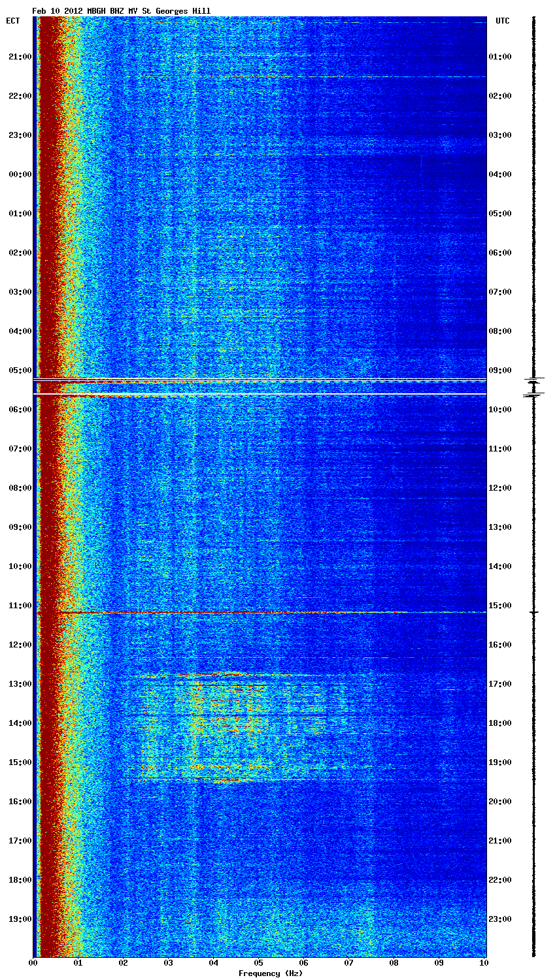Select the 11:00 label on the UTC axis

500,449
